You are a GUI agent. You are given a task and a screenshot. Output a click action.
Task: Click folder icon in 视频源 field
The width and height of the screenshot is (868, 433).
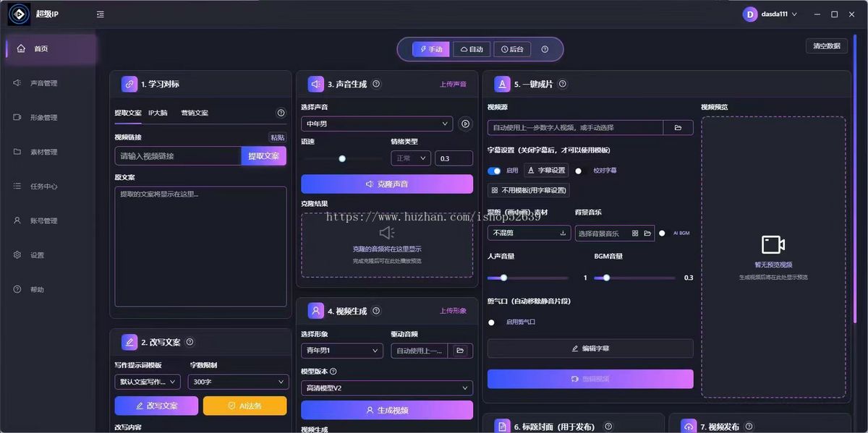(x=678, y=127)
